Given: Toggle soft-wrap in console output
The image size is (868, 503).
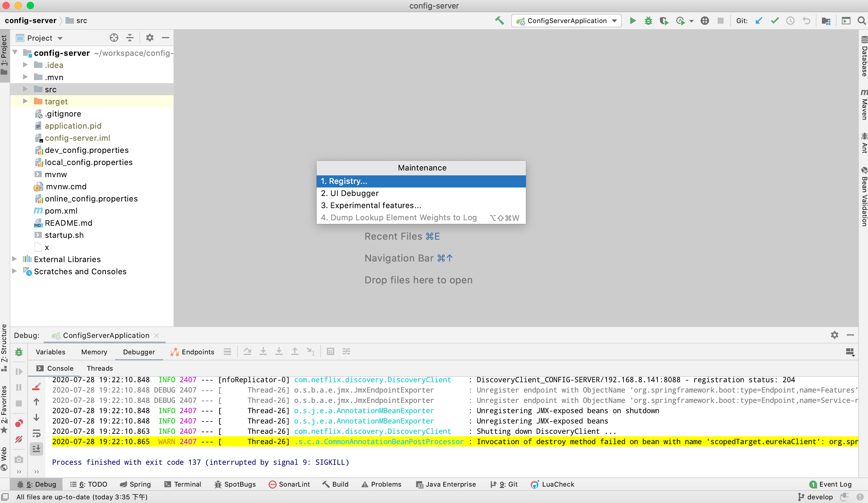Looking at the screenshot, I should pyautogui.click(x=36, y=433).
